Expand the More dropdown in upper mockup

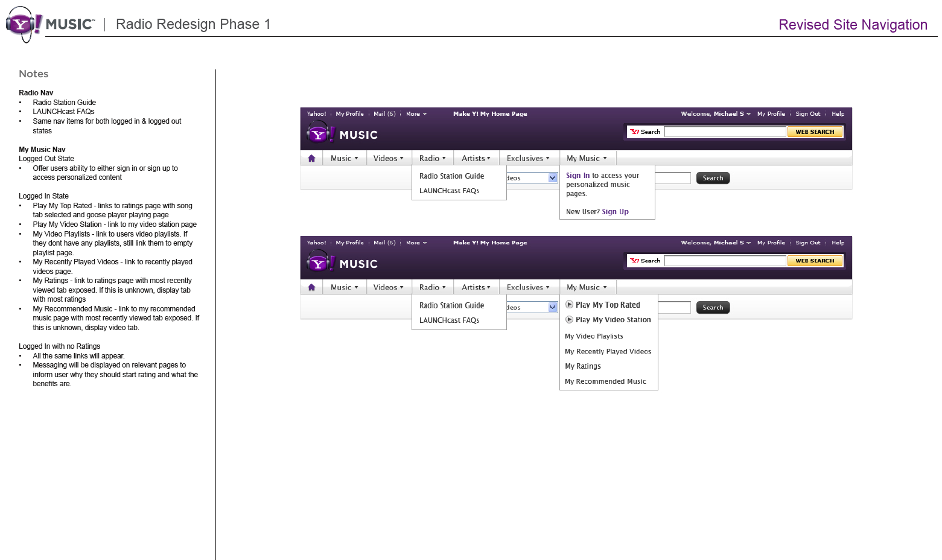pos(416,113)
